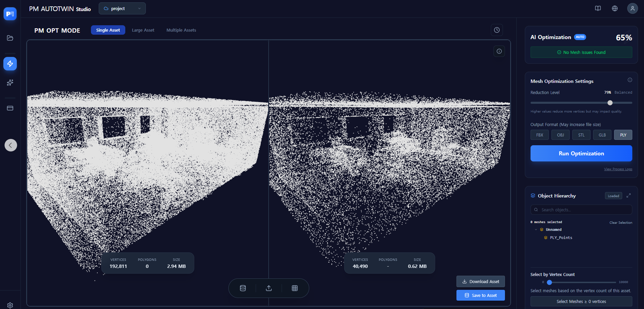644x309 pixels.
Task: Click the Reduction Level slider handle
Action: (610, 103)
